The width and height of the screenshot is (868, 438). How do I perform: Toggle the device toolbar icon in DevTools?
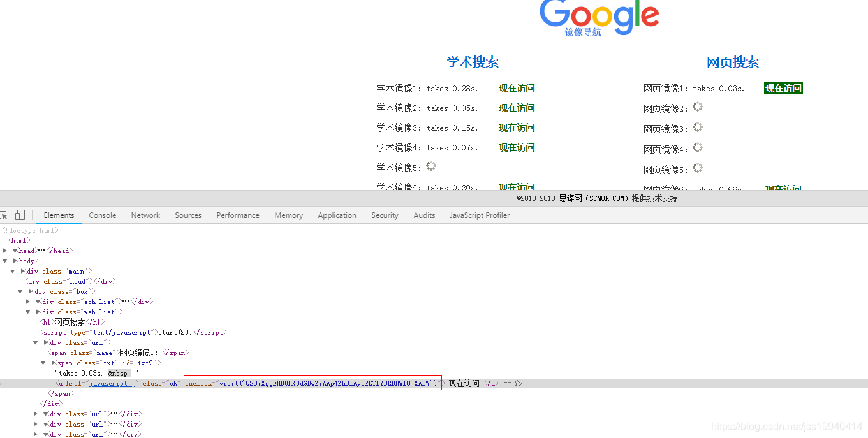(20, 215)
